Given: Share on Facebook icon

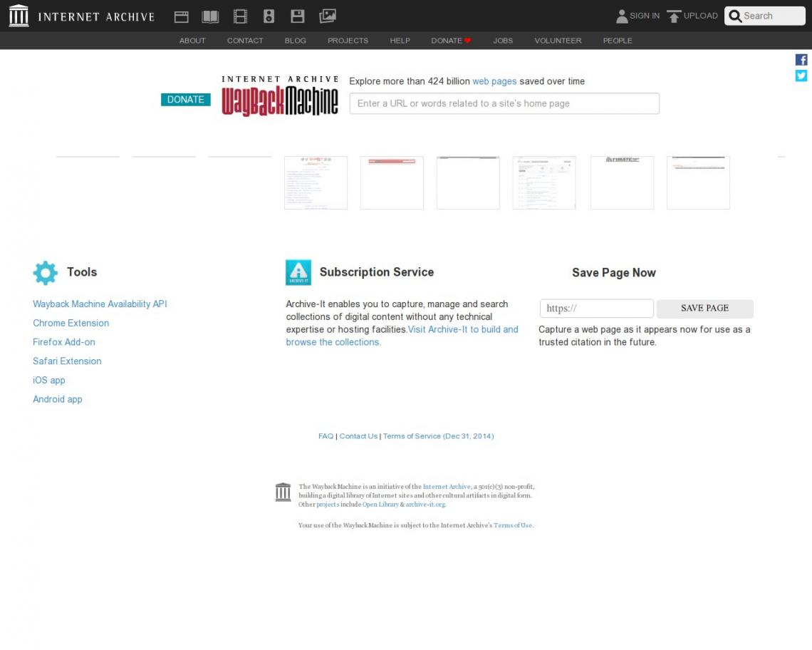Looking at the screenshot, I should (801, 60).
